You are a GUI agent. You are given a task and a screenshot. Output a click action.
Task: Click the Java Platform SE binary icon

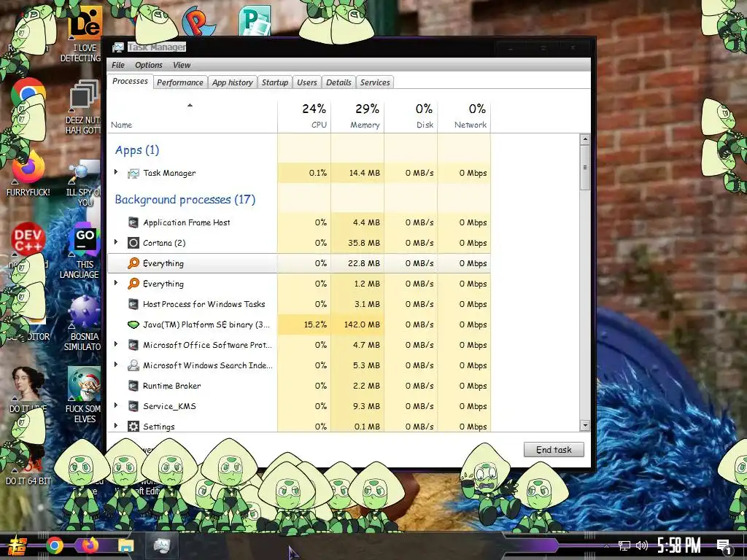[133, 324]
